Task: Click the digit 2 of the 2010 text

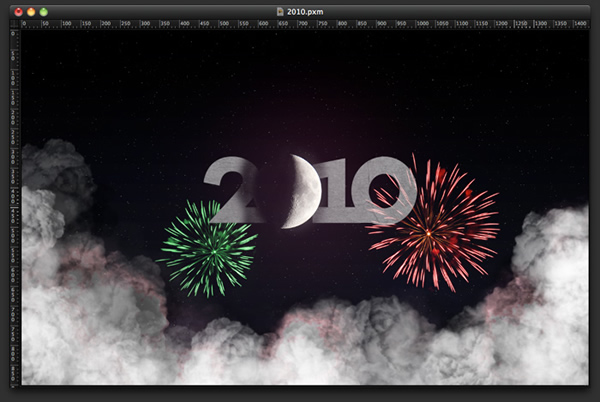Action: click(233, 190)
